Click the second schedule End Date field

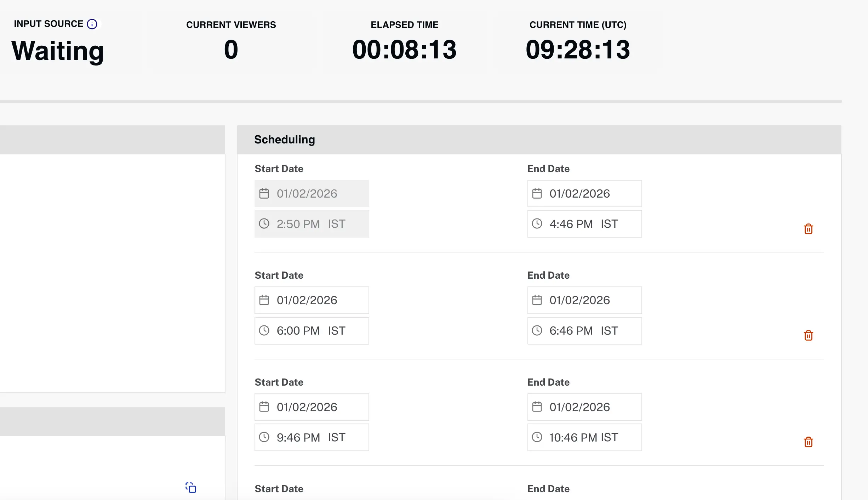(x=584, y=300)
